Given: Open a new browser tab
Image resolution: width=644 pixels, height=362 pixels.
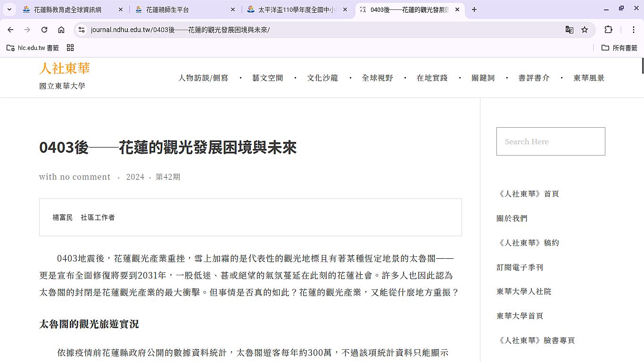Looking at the screenshot, I should (474, 9).
